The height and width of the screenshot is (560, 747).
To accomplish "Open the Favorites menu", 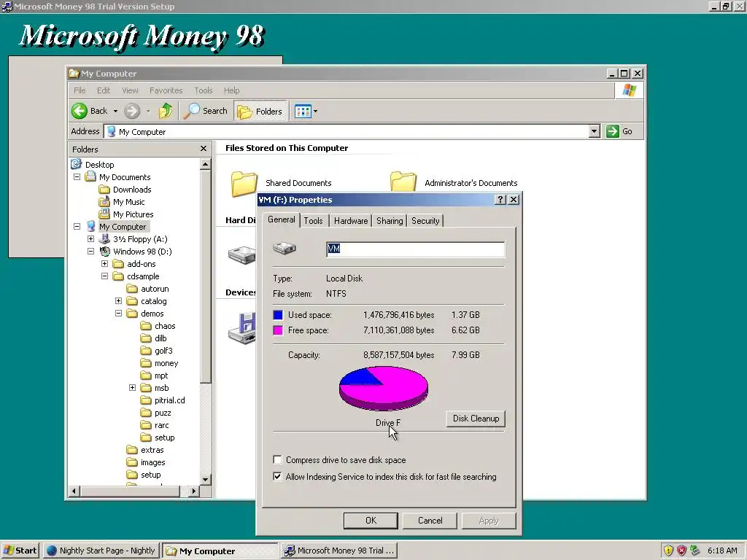I will (166, 90).
